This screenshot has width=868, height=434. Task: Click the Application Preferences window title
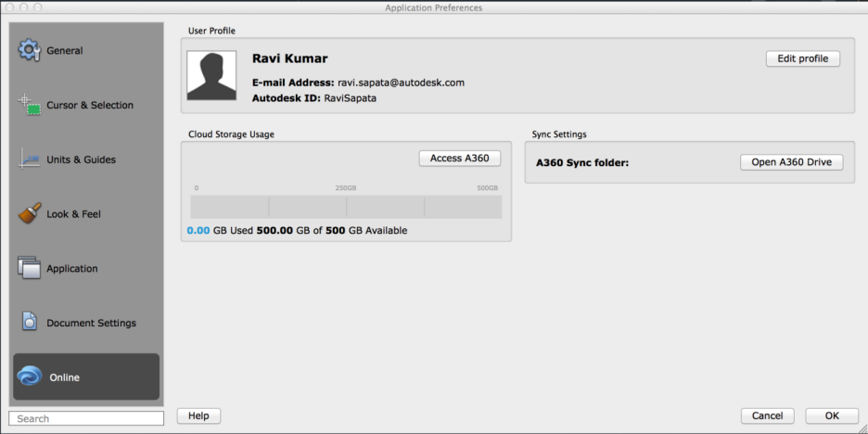coord(433,7)
